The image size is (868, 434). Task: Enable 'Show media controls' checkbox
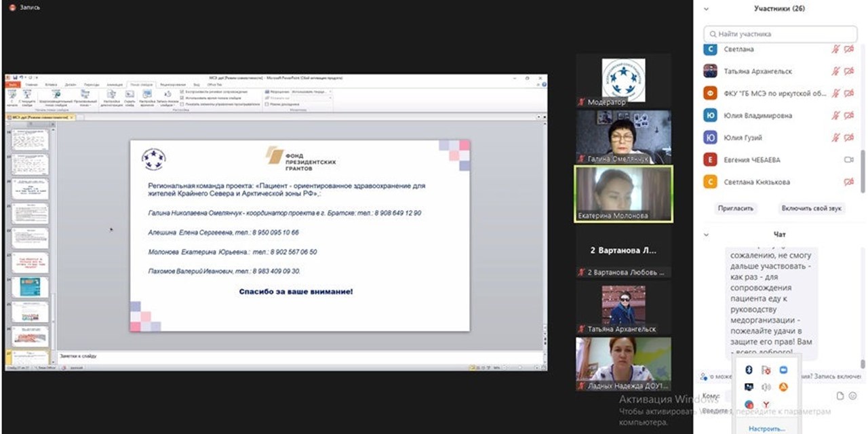pyautogui.click(x=182, y=104)
